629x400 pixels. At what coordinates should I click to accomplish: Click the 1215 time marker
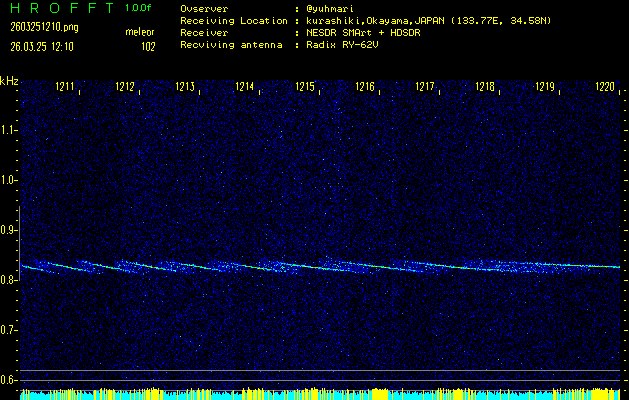305,88
